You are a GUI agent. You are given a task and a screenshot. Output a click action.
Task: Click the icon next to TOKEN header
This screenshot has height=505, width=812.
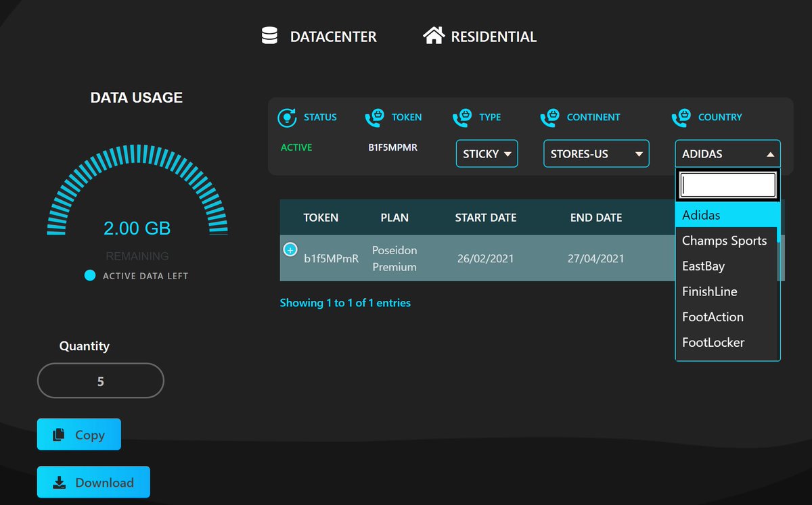click(x=375, y=118)
